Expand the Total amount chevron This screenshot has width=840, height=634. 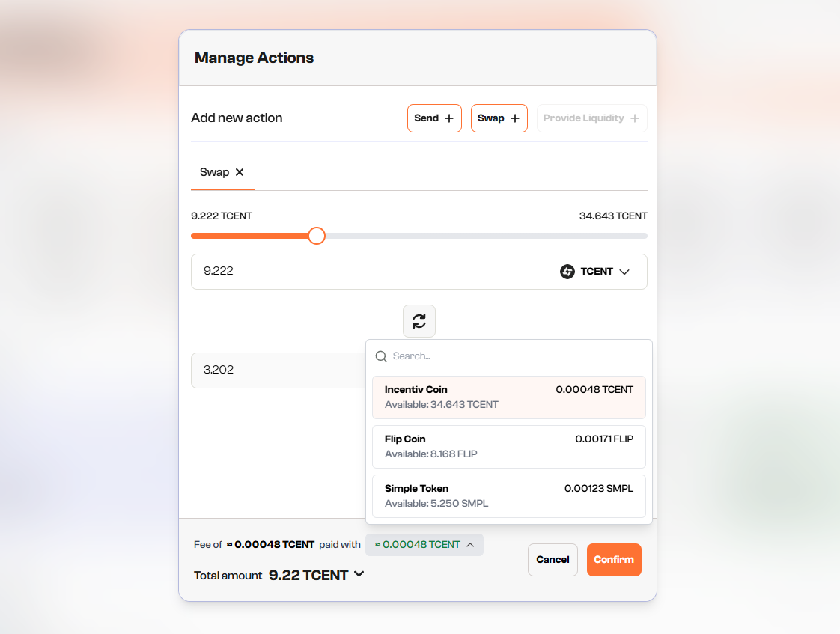point(359,574)
